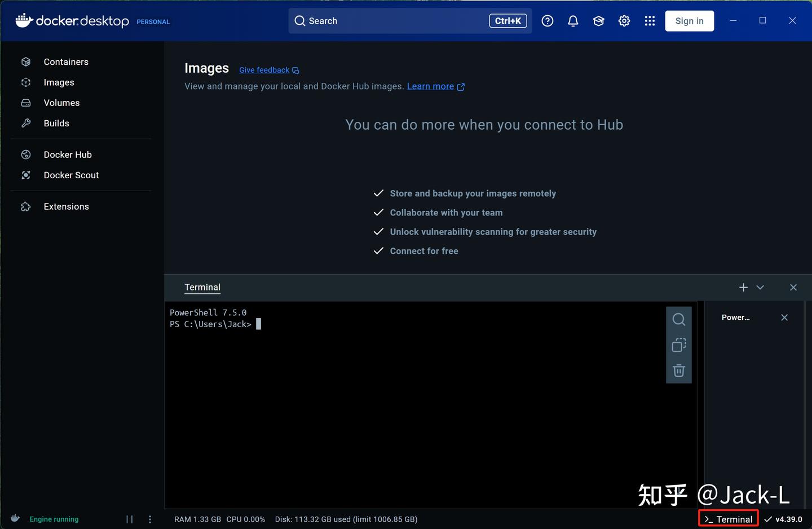
Task: Click the whale icon in status bar
Action: coord(16,519)
